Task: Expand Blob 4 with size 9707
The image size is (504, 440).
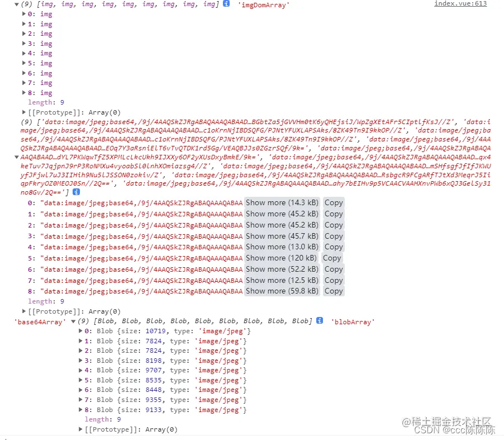Action: (80, 370)
